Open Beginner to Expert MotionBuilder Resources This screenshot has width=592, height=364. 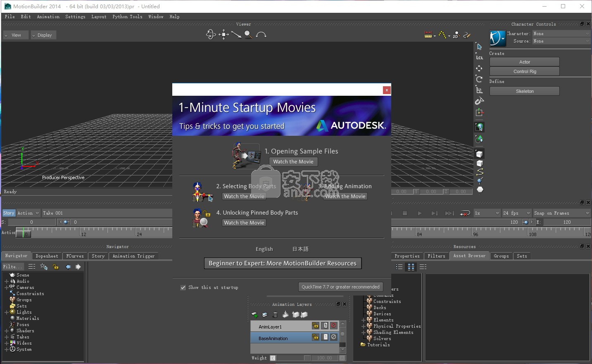point(283,263)
